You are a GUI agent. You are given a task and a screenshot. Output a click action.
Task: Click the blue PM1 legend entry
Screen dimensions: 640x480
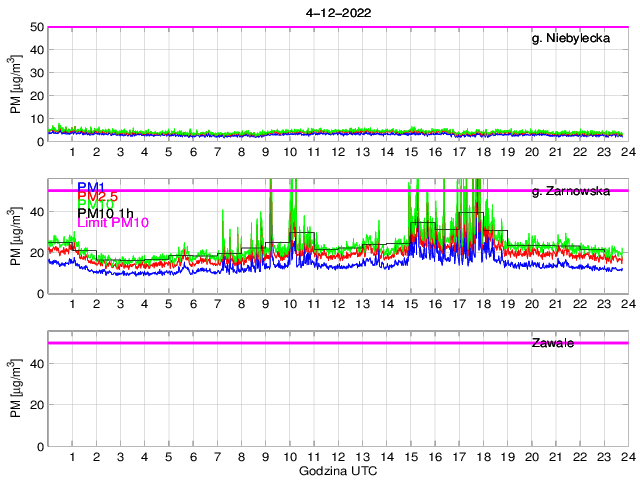coord(90,186)
